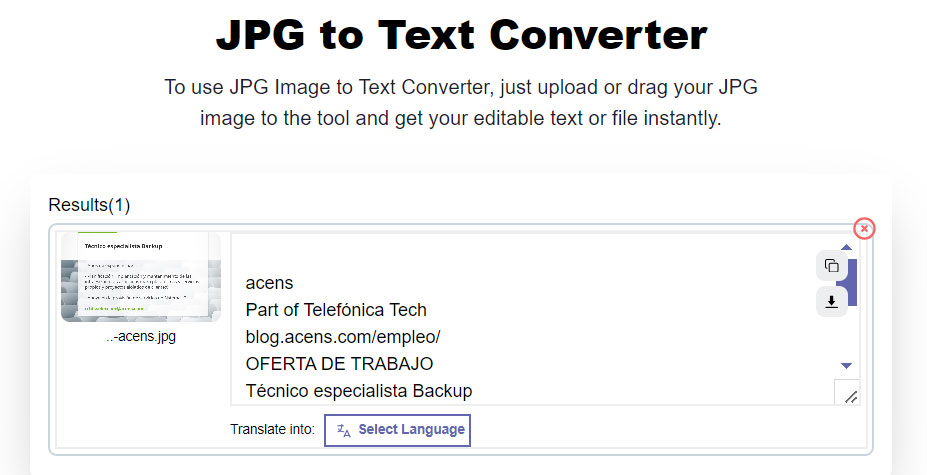Open the uploaded acens.jpg thumbnail preview
The image size is (927, 475).
tap(141, 277)
